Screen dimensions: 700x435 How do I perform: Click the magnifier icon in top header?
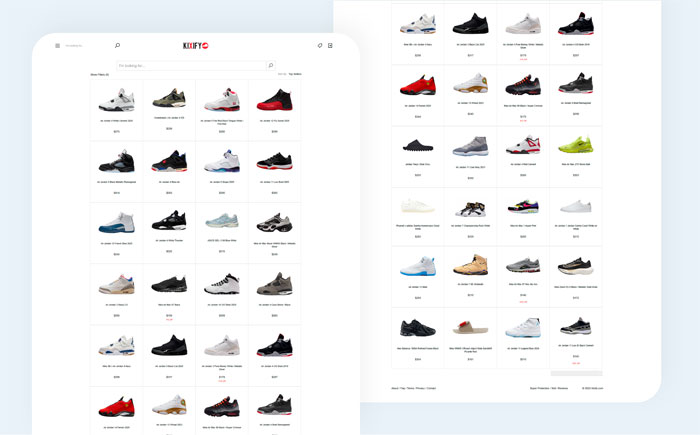click(117, 45)
